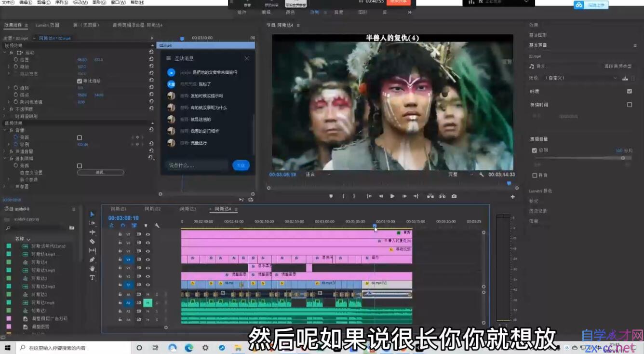
Task: Reset the Rotation property in Effect Controls
Action: click(x=151, y=88)
